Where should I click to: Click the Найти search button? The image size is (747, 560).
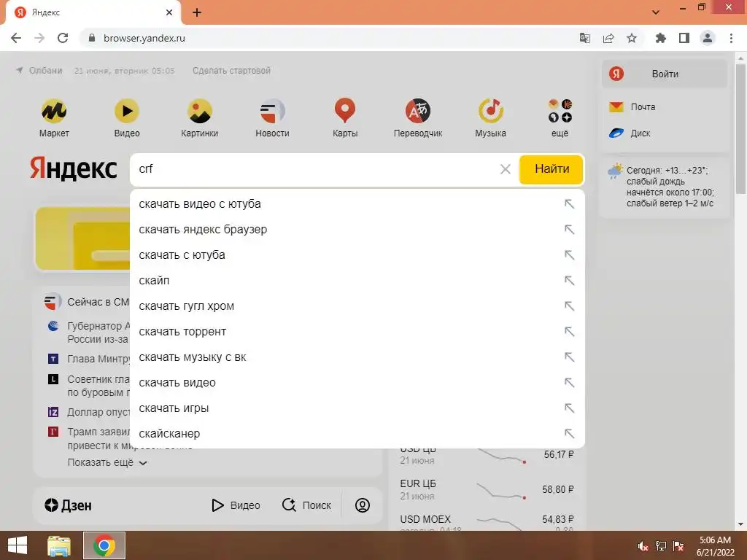pos(551,169)
